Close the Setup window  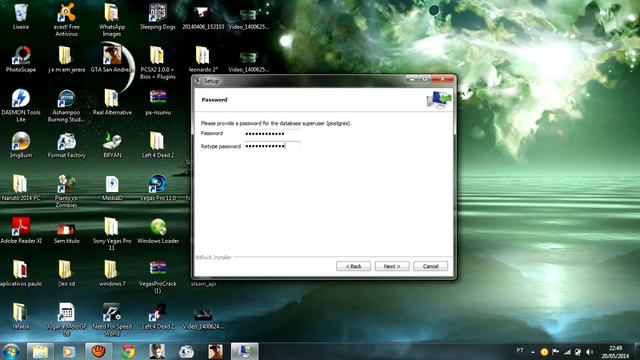coord(442,79)
